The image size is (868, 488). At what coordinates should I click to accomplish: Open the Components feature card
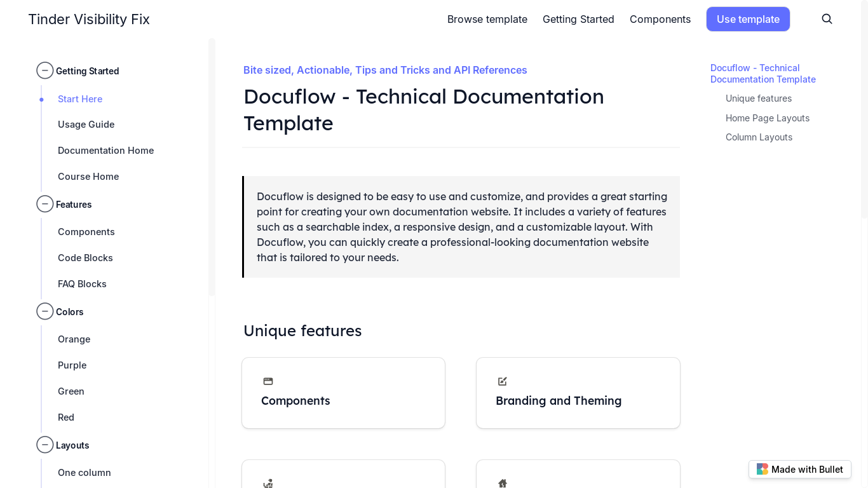coord(344,393)
